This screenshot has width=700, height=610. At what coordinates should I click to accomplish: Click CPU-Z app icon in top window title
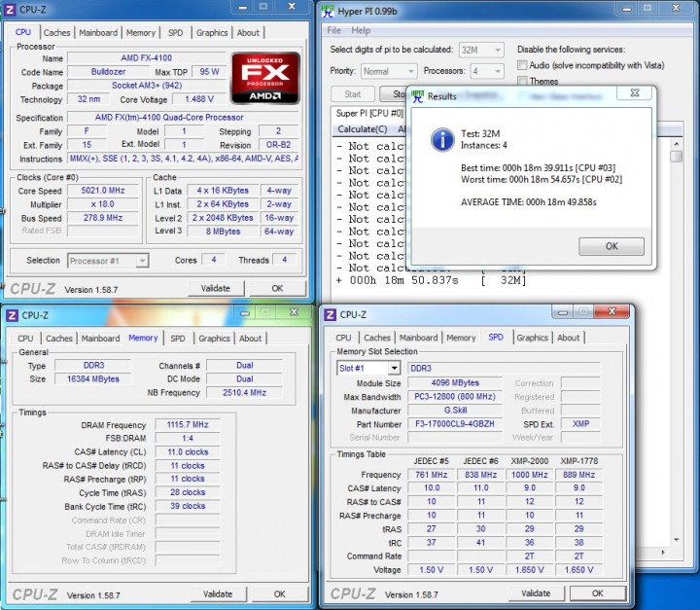[x=11, y=9]
